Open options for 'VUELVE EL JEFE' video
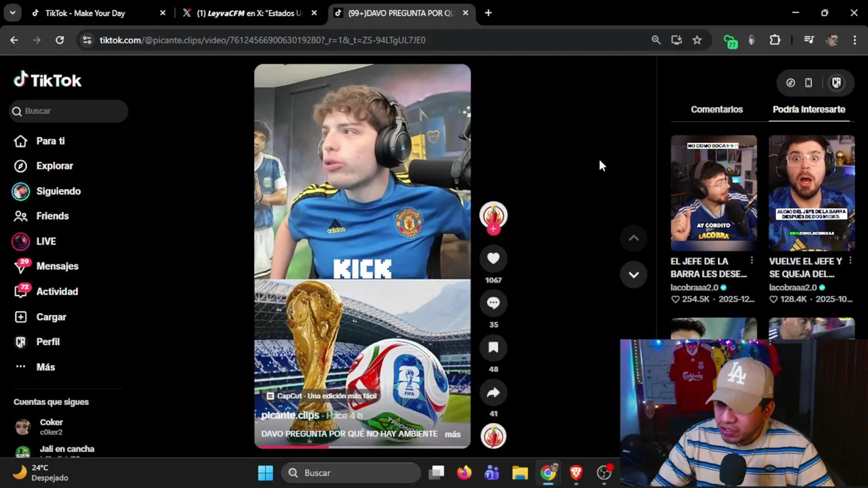This screenshot has width=868, height=488. tap(850, 261)
